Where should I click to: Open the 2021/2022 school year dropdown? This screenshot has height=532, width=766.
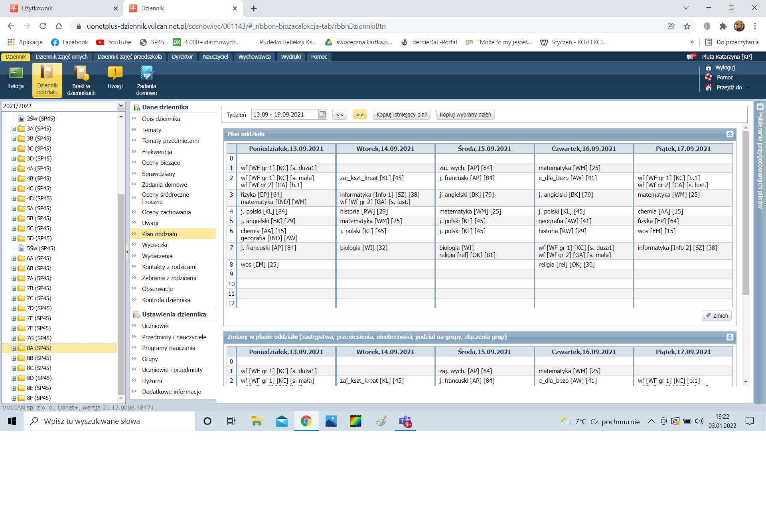click(121, 106)
